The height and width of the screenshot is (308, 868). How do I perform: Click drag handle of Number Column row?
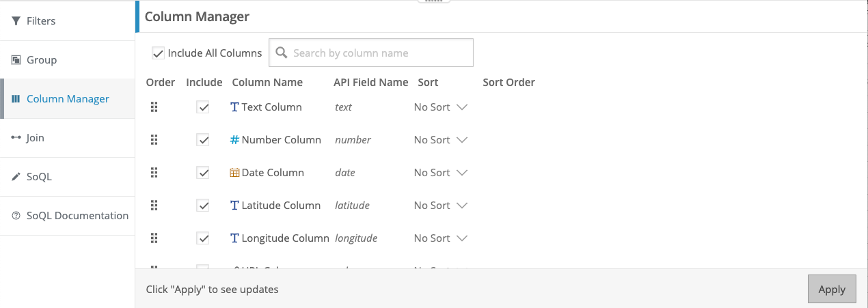coord(154,140)
